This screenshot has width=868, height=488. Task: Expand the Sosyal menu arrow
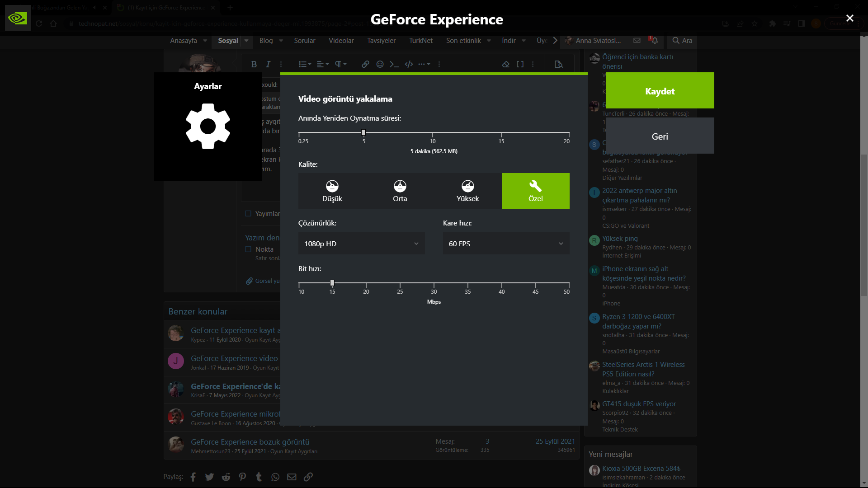[246, 40]
